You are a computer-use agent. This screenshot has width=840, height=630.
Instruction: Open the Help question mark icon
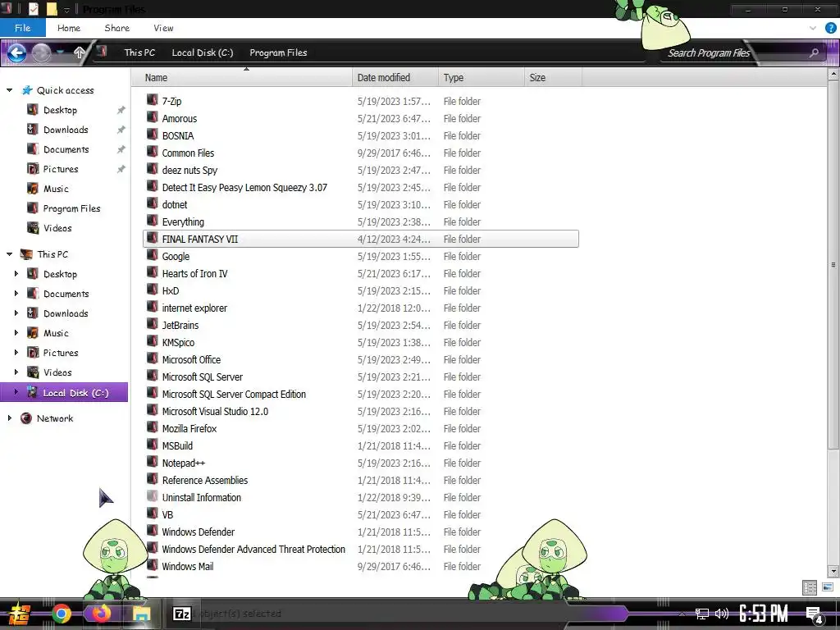point(830,28)
